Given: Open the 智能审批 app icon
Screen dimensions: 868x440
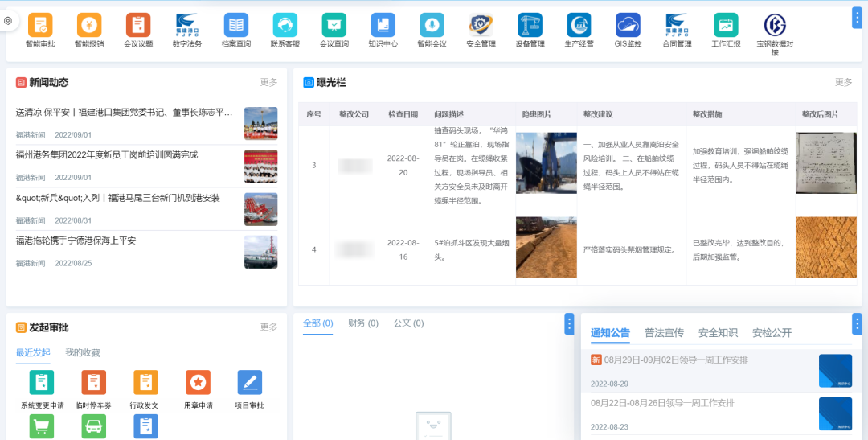Looking at the screenshot, I should [40, 25].
